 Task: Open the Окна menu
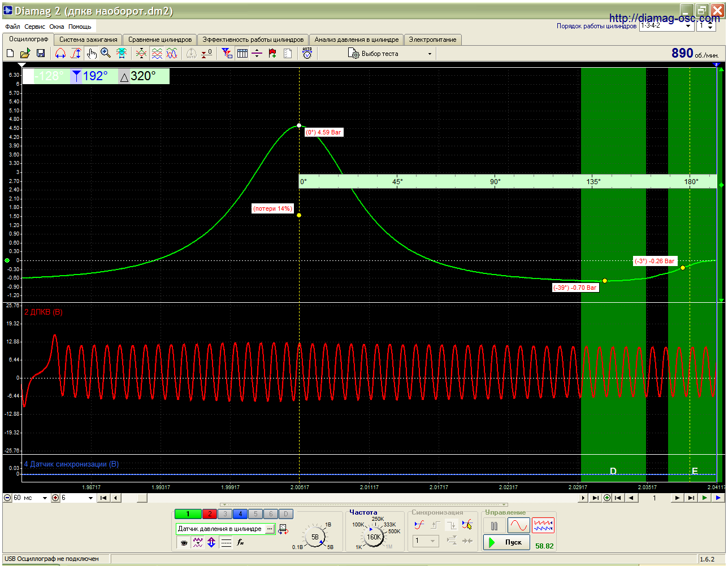[x=57, y=27]
